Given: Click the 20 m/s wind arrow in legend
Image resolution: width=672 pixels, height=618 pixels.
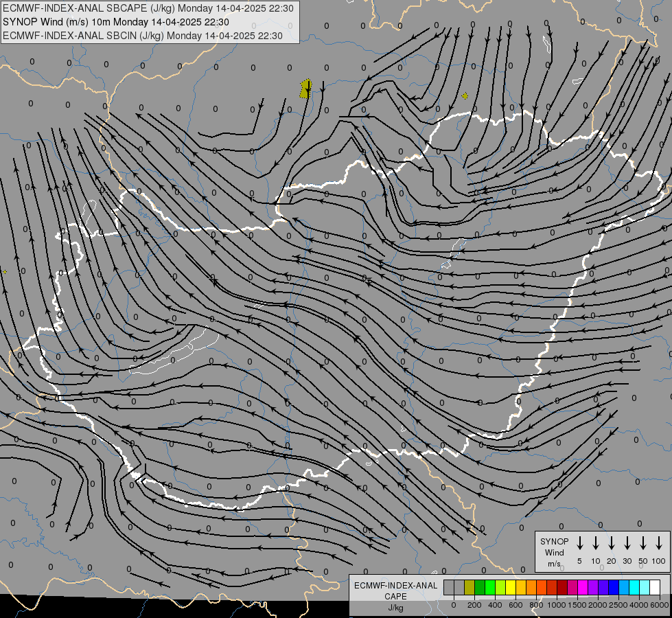Looking at the screenshot, I should click(612, 543).
